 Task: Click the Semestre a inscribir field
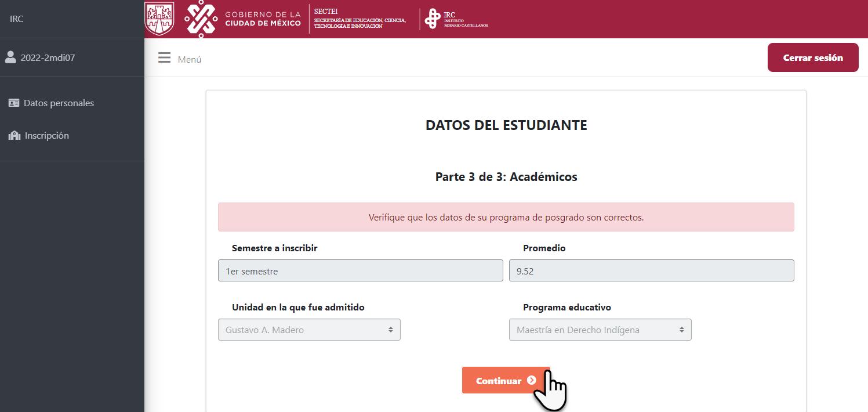pos(361,270)
